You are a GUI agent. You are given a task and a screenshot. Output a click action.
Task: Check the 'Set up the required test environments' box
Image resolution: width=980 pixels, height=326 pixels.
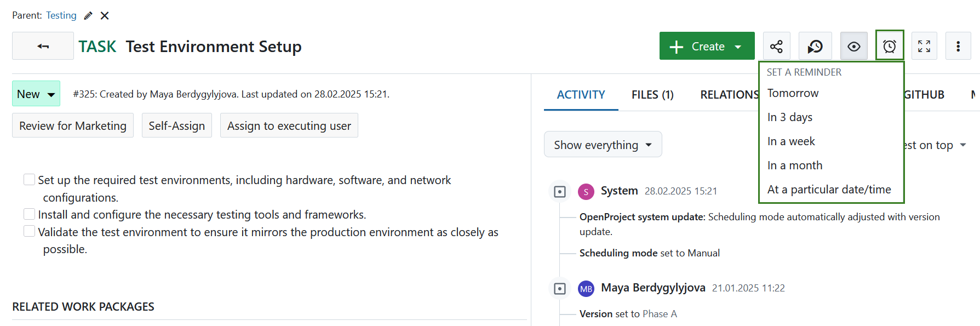(30, 180)
